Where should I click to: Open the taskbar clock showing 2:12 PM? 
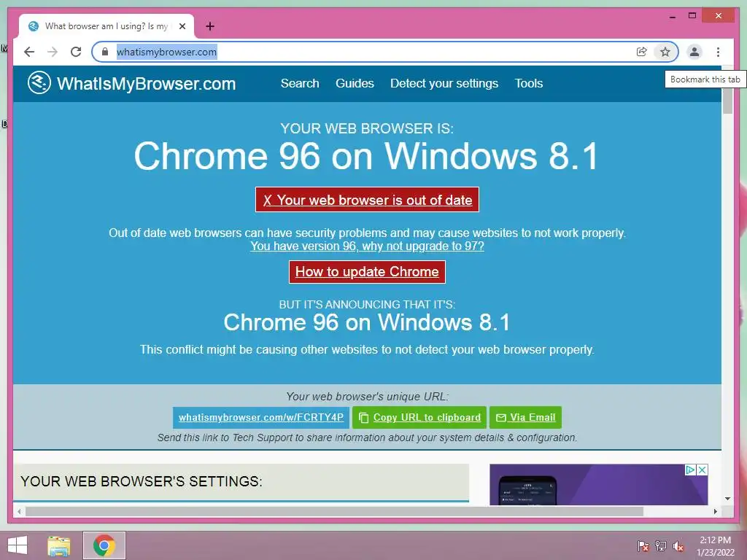pos(715,545)
